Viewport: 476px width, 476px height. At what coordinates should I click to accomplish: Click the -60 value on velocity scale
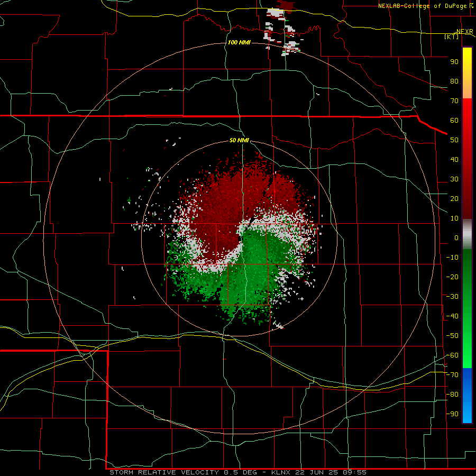pyautogui.click(x=452, y=355)
